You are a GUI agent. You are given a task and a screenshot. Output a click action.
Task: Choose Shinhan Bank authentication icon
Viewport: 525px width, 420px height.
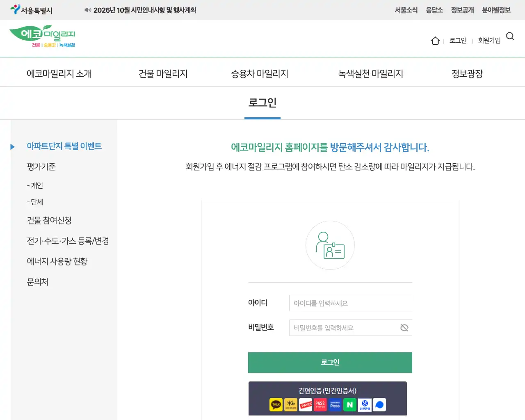(365, 405)
